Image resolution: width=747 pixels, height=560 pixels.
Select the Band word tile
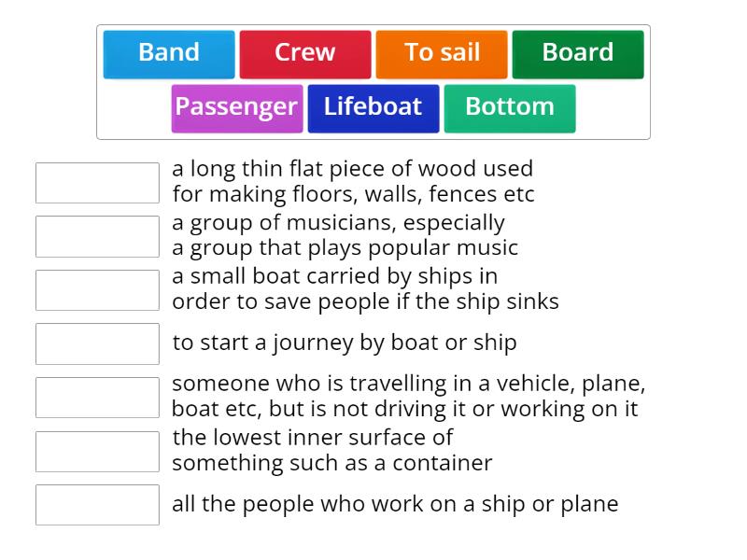168,54
